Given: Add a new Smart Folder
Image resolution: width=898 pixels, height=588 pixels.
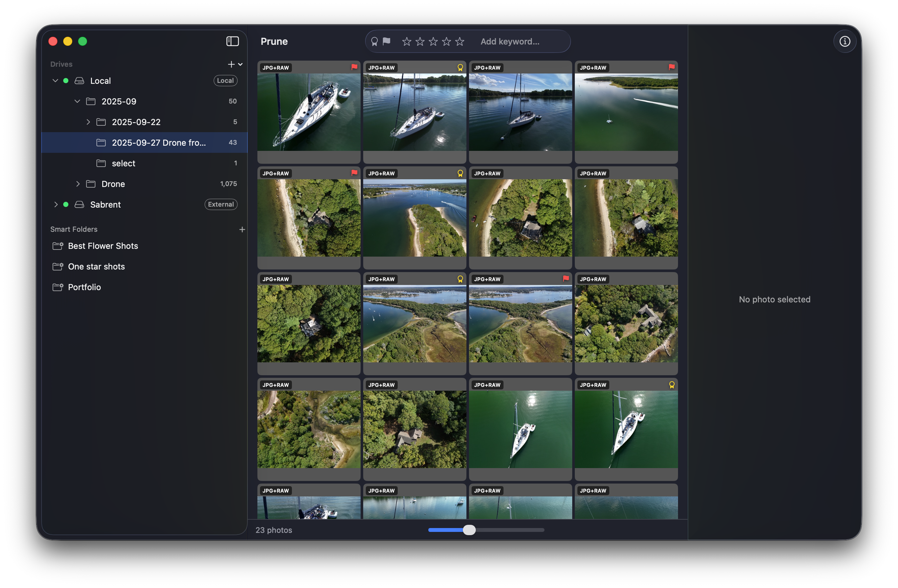Looking at the screenshot, I should click(242, 230).
